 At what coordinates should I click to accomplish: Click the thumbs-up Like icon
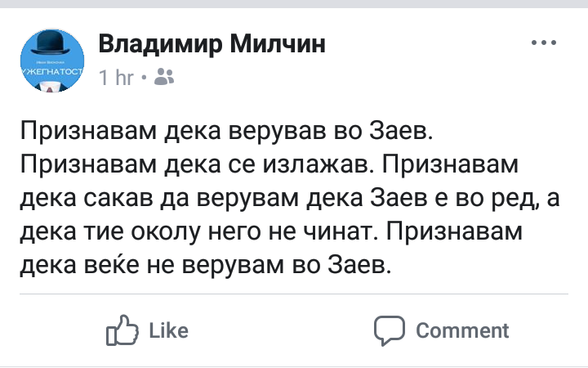click(x=123, y=330)
